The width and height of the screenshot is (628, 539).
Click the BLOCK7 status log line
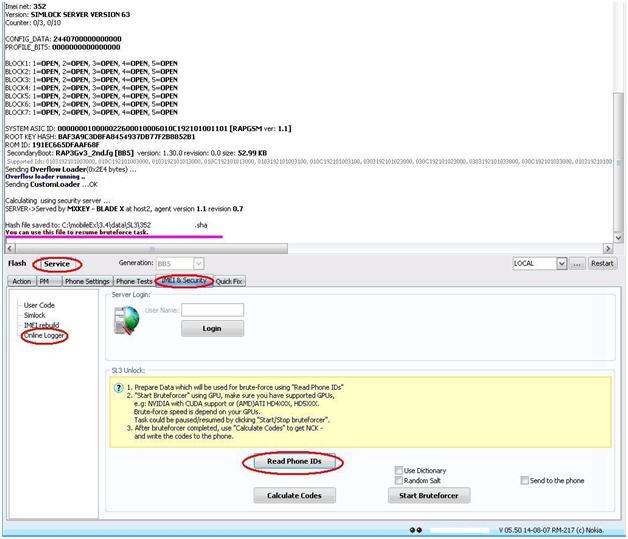pos(91,112)
